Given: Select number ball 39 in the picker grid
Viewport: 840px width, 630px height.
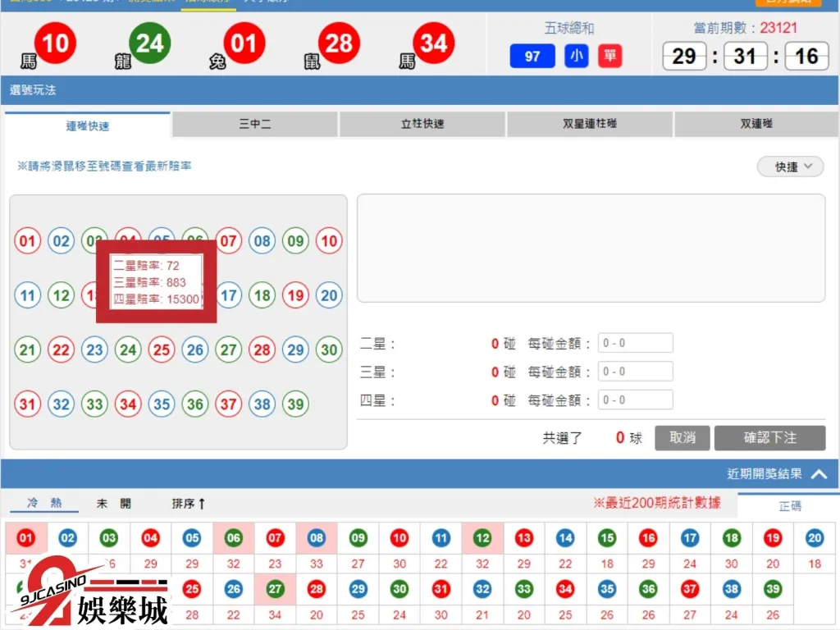Looking at the screenshot, I should (x=295, y=404).
